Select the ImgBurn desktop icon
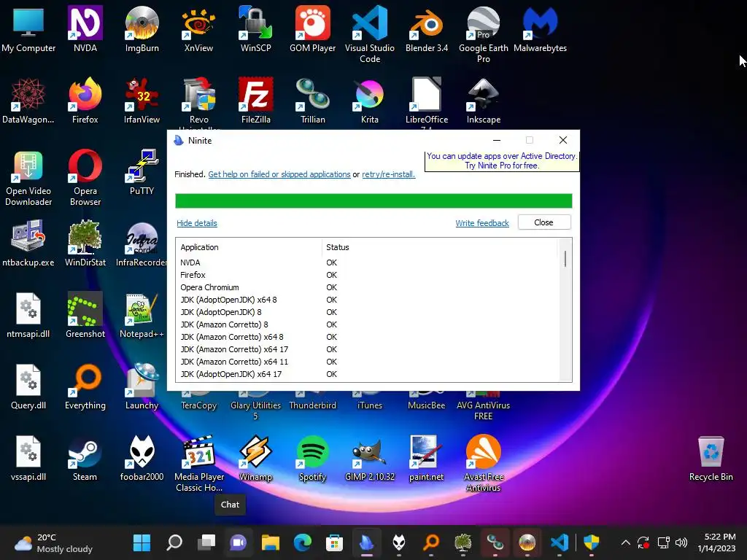The image size is (747, 560). pyautogui.click(x=142, y=28)
